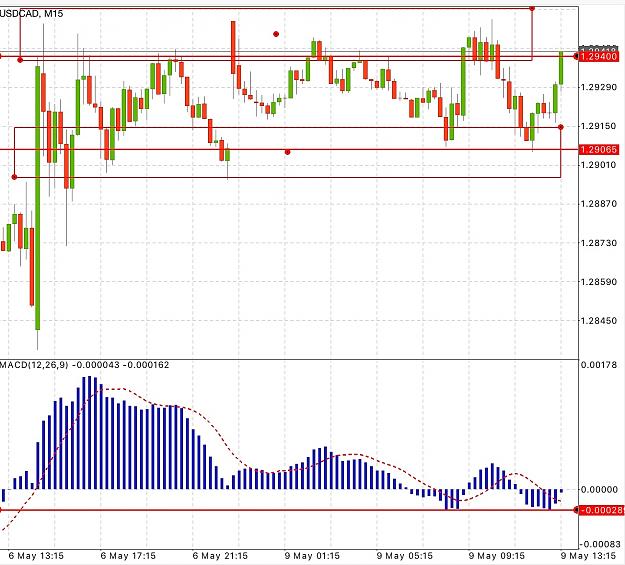Click the 9 May 13:15 time label

(x=588, y=556)
